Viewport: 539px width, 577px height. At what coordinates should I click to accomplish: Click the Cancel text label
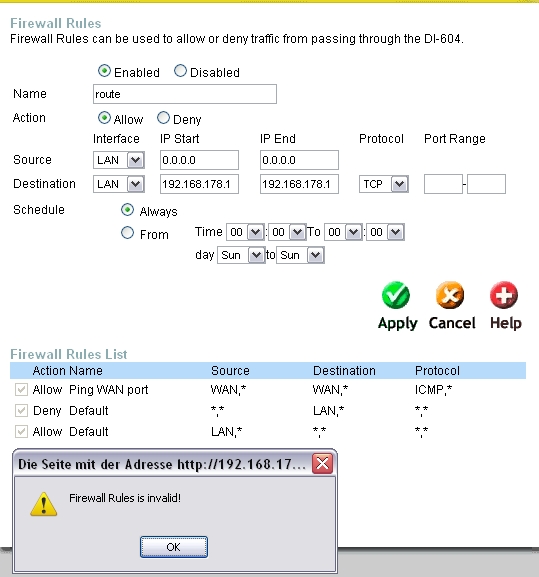click(x=452, y=323)
